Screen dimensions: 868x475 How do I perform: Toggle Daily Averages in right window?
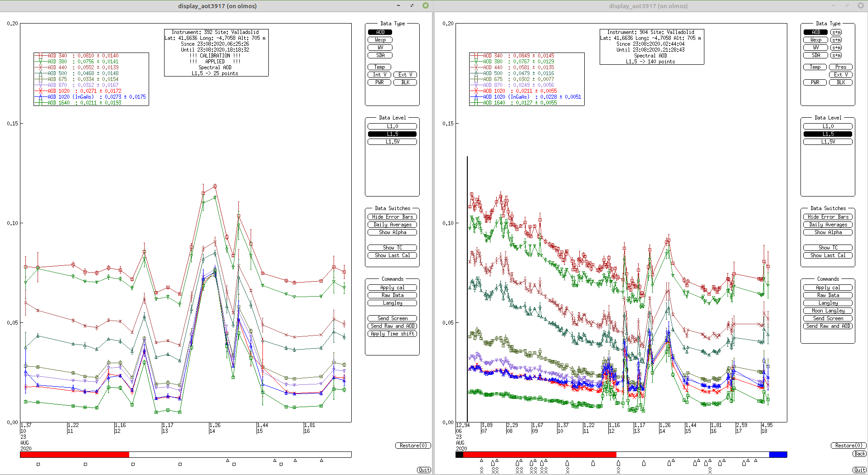coord(828,225)
